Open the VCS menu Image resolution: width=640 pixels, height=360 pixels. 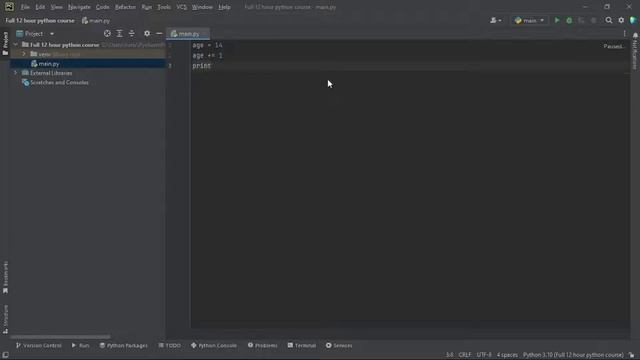[x=182, y=7]
